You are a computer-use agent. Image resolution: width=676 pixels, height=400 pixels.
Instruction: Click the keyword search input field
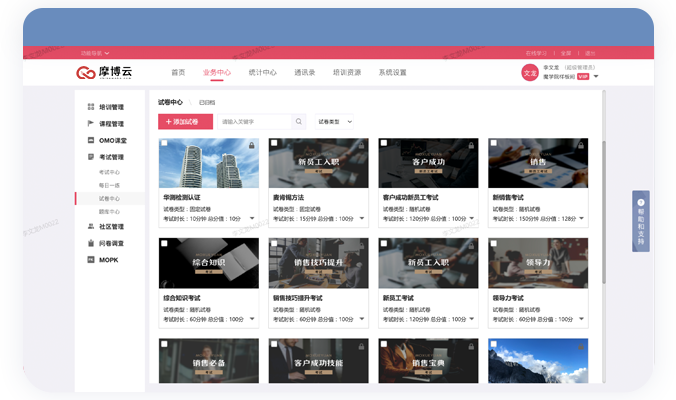point(254,122)
